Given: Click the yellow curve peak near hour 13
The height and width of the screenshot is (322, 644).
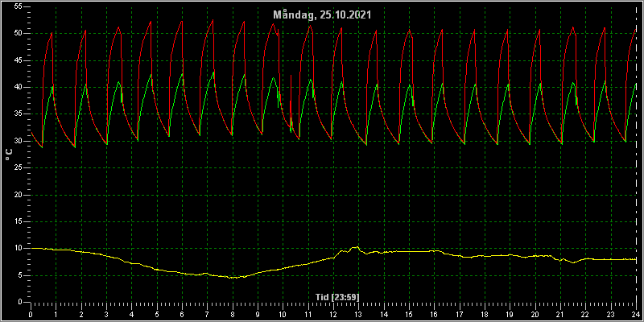Looking at the screenshot, I should point(357,247).
